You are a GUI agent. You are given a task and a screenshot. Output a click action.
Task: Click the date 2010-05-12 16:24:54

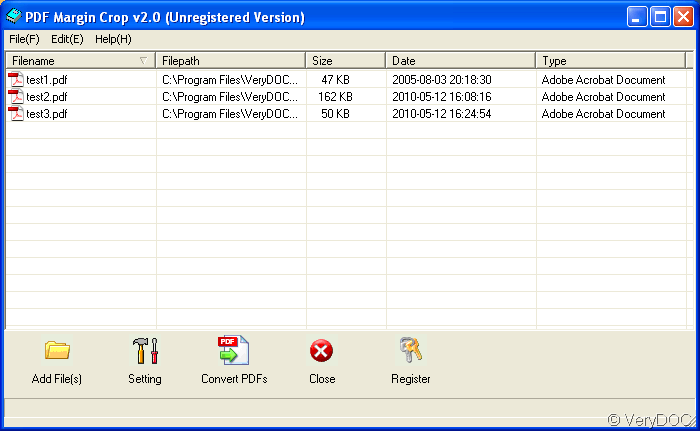(442, 114)
